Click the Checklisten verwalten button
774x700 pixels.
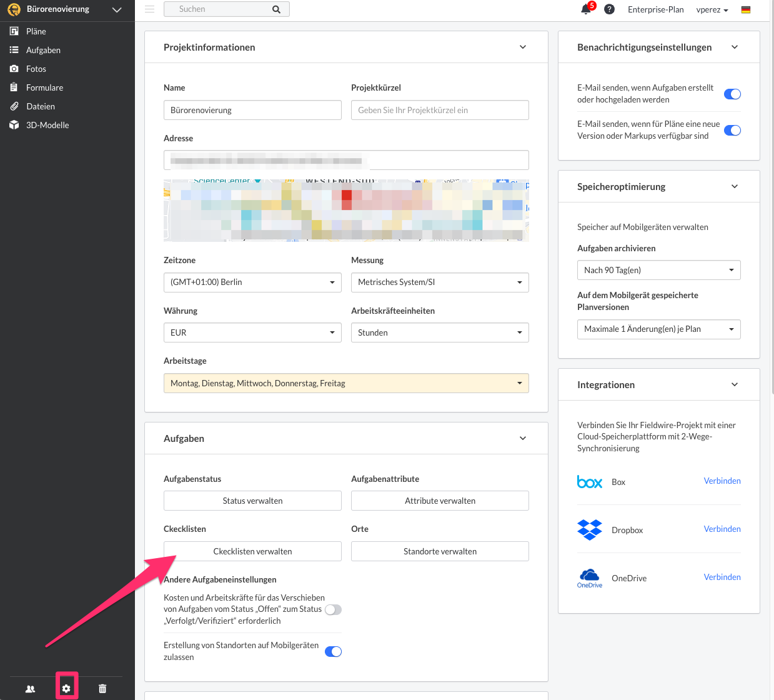(252, 551)
